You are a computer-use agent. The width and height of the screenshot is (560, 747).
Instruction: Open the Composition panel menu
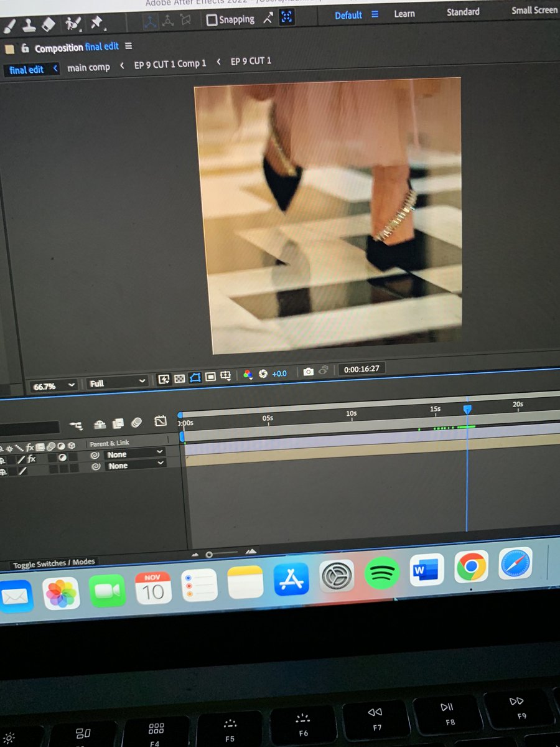click(x=128, y=46)
